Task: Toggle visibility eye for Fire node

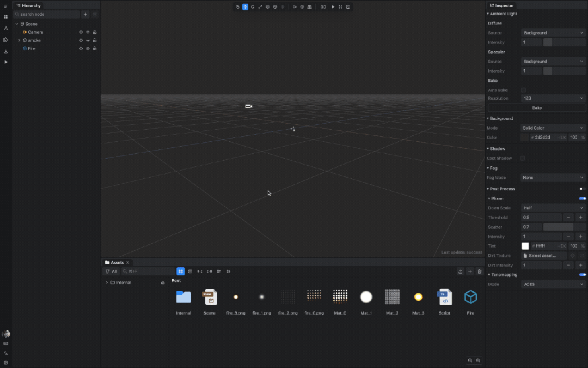Action: pos(88,49)
